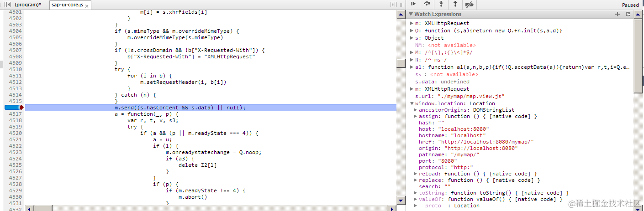Expand the M regex watch entry
The image size is (644, 211).
point(412,52)
